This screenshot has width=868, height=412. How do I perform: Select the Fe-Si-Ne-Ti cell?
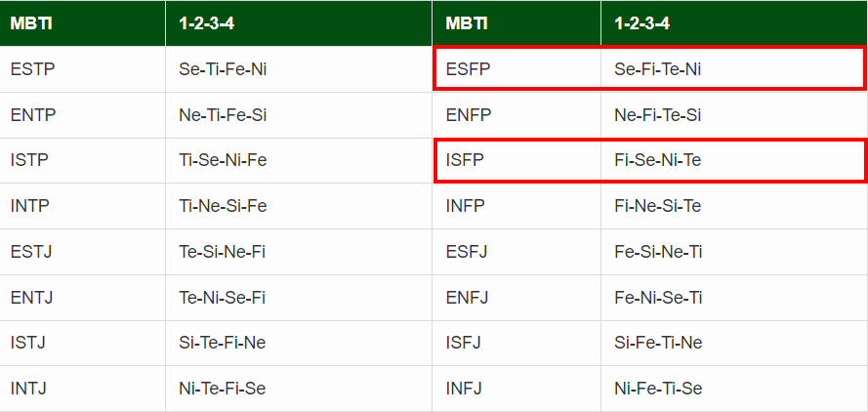[x=734, y=252]
